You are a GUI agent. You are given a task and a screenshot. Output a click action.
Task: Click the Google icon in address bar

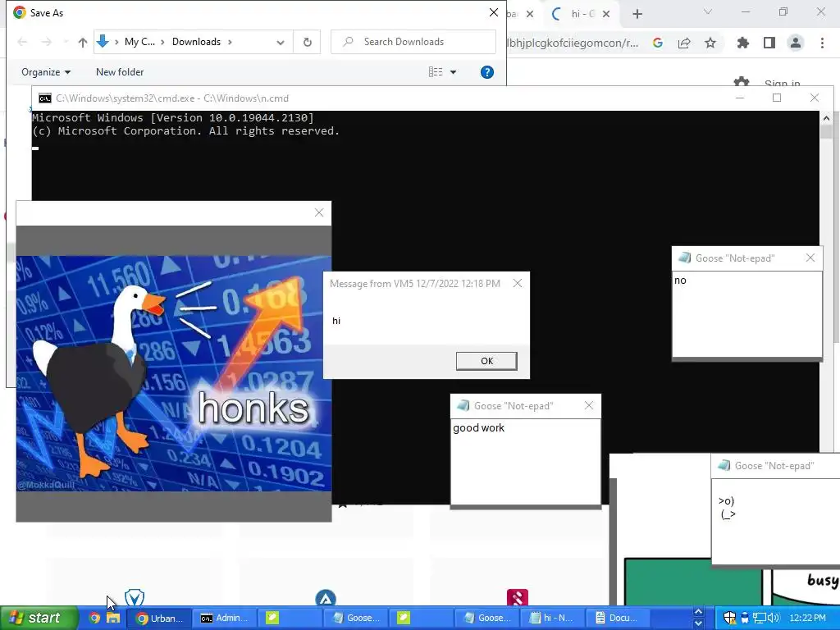(657, 43)
